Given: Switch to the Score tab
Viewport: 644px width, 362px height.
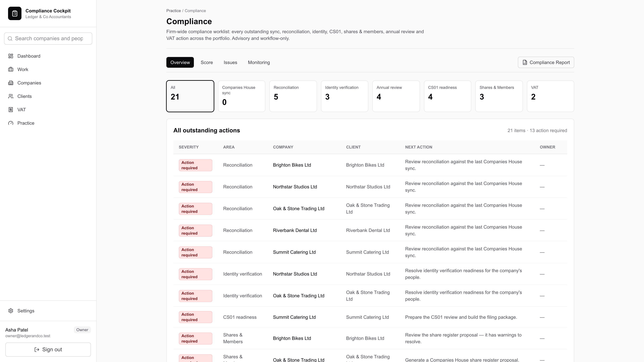Looking at the screenshot, I should (207, 63).
